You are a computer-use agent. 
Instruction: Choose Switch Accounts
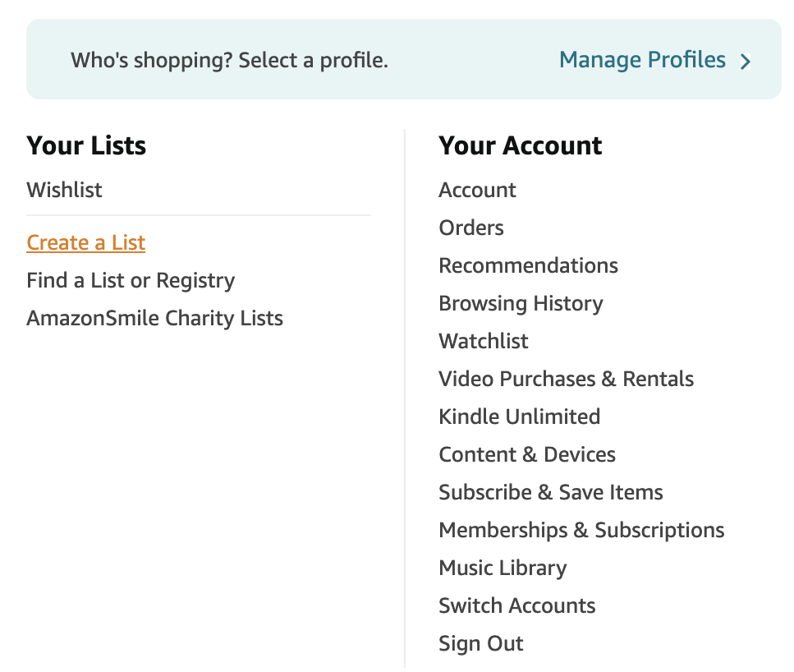coord(517,605)
